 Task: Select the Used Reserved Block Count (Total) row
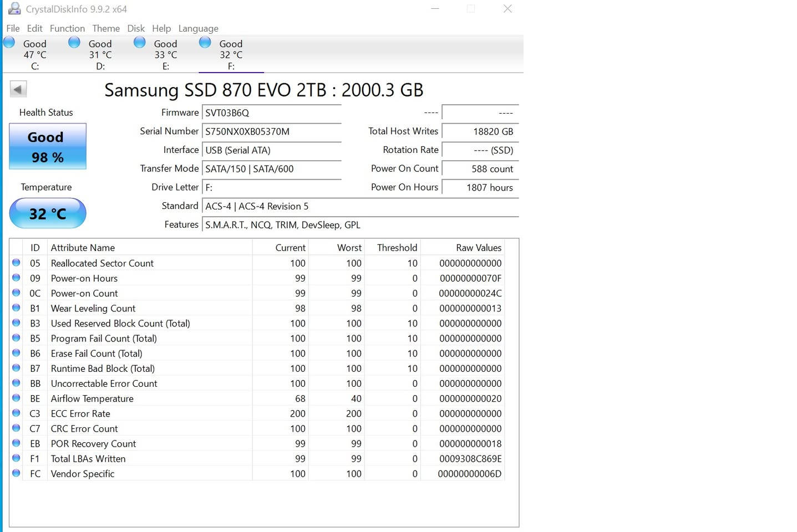(257, 323)
